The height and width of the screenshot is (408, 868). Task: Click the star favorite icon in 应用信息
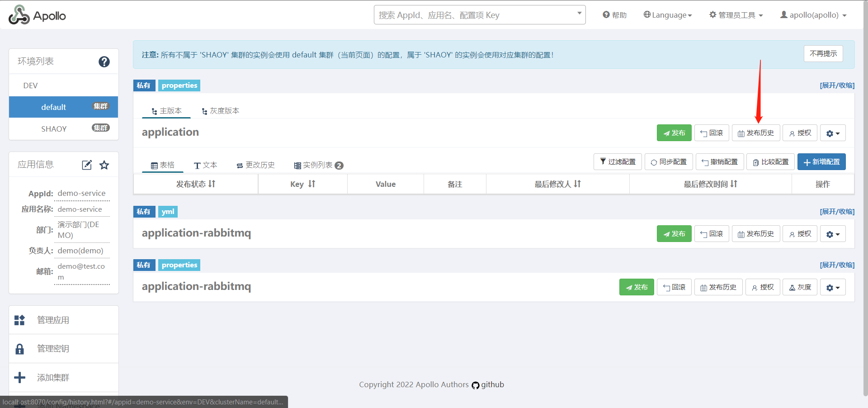pyautogui.click(x=104, y=165)
